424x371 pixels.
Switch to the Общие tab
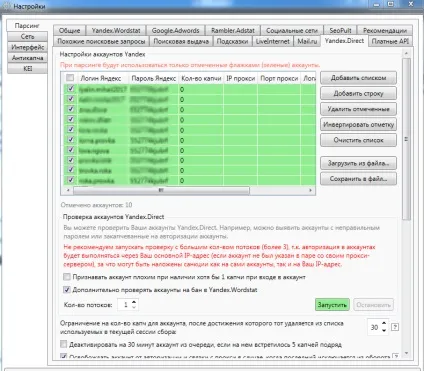[69, 30]
